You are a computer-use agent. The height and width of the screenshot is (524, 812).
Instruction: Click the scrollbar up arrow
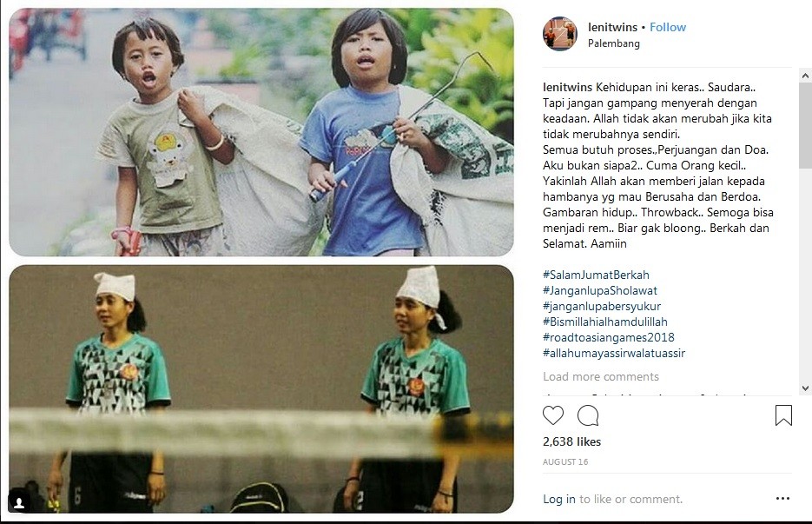pyautogui.click(x=805, y=76)
